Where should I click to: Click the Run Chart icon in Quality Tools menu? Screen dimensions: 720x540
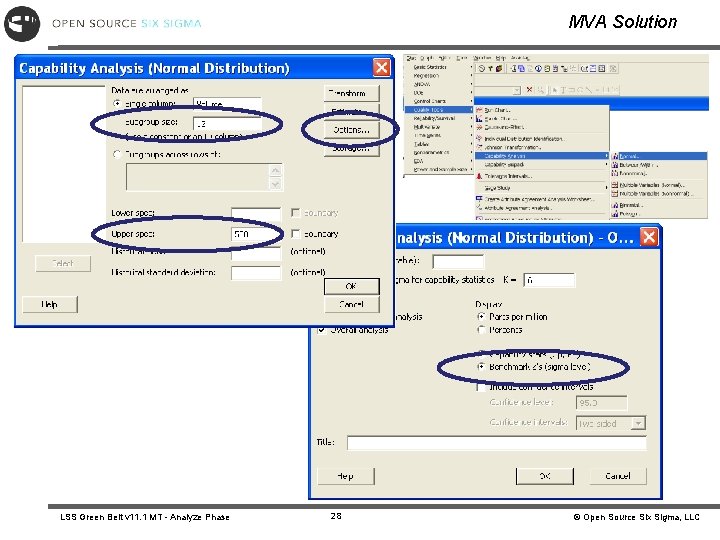pyautogui.click(x=479, y=110)
